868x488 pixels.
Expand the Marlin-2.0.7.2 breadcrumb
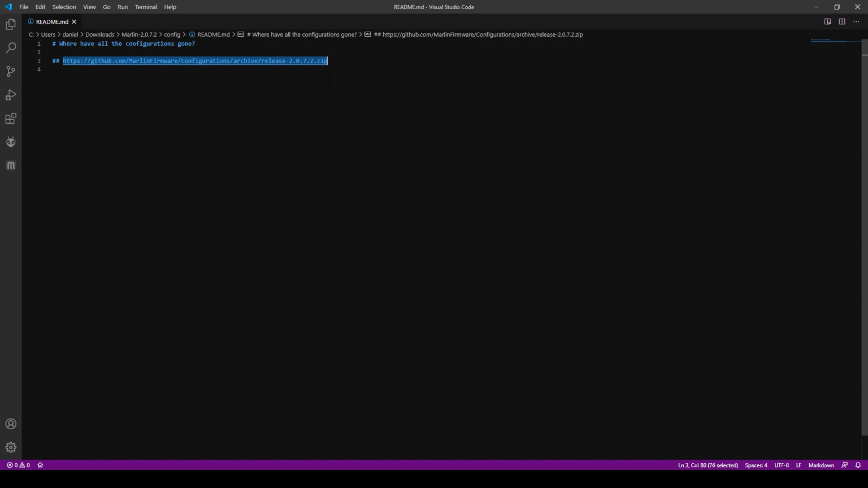[139, 34]
